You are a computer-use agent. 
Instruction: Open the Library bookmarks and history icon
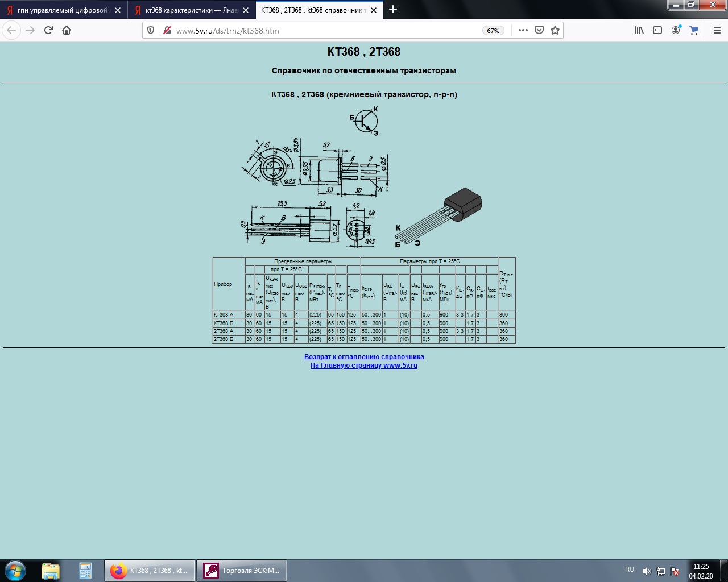click(x=639, y=31)
